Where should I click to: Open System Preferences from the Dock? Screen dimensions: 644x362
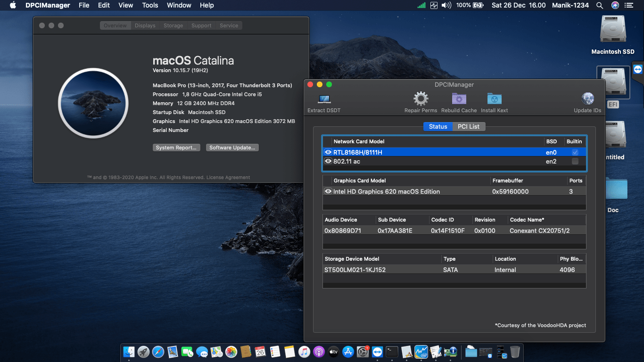[x=363, y=352]
